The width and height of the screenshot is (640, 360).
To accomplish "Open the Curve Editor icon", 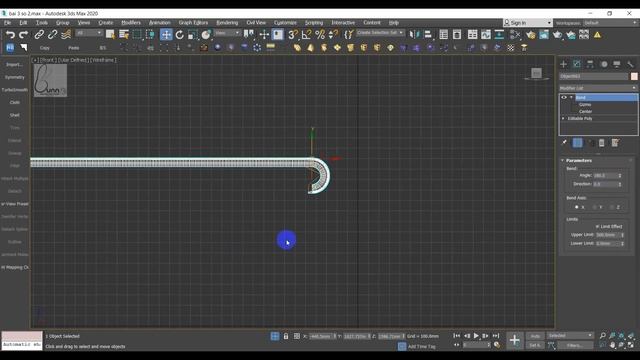I will [x=486, y=35].
